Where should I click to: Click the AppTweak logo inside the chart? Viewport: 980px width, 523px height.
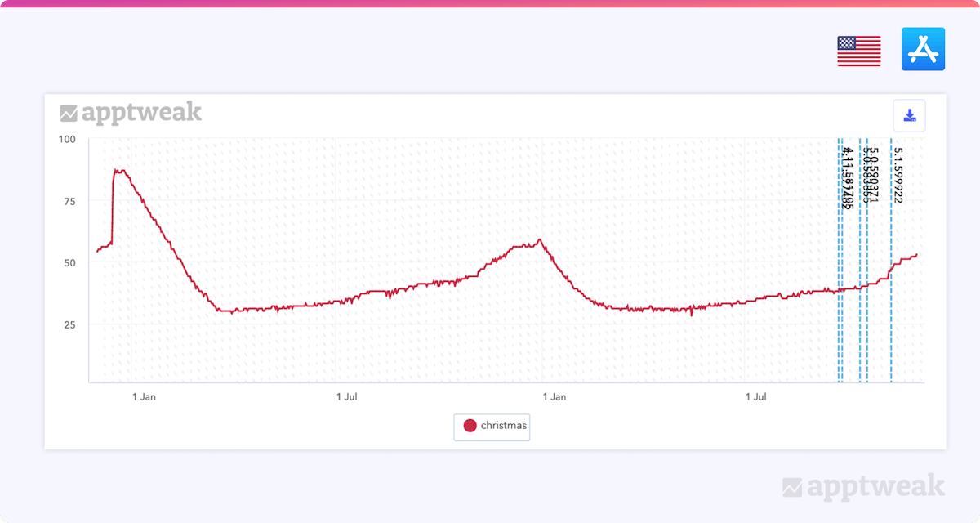click(x=131, y=113)
